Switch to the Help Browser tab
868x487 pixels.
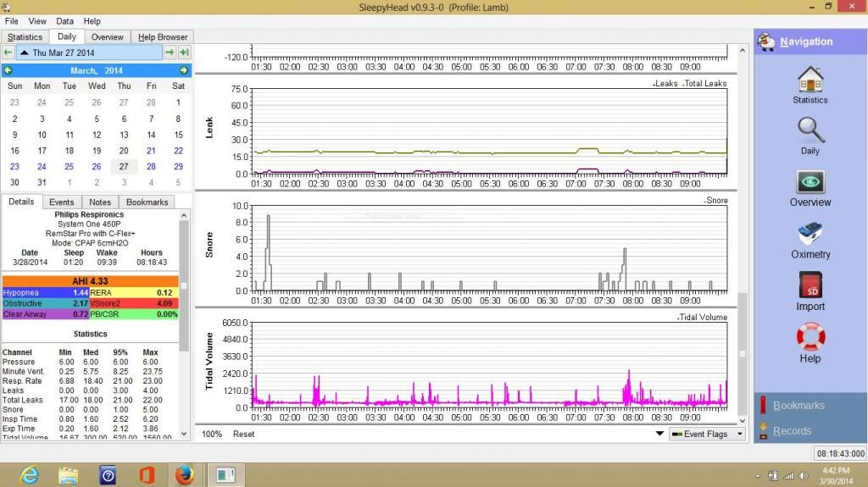point(162,37)
